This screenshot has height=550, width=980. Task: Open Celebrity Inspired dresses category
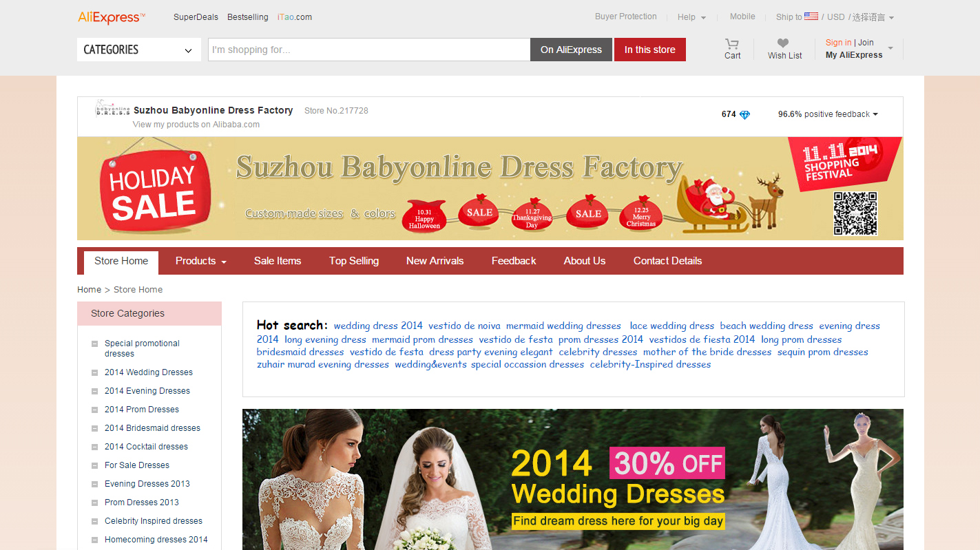point(154,521)
